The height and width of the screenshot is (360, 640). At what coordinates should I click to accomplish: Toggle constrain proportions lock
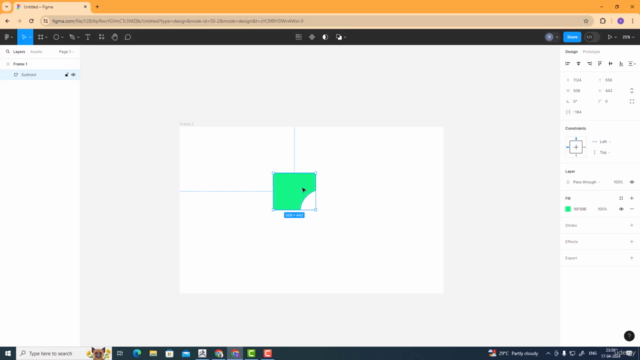coord(631,91)
